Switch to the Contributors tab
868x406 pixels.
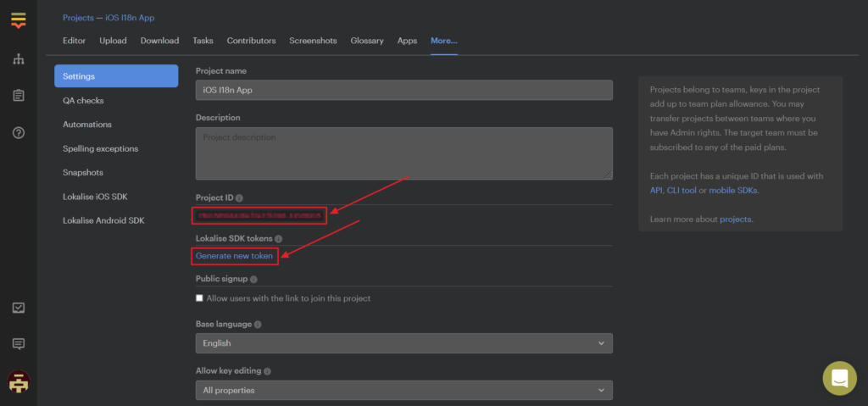(251, 41)
